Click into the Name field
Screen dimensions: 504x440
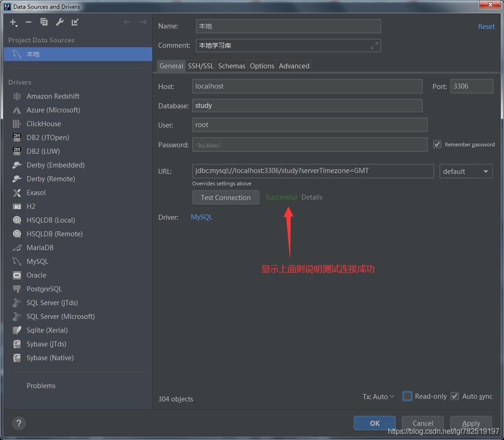[288, 26]
